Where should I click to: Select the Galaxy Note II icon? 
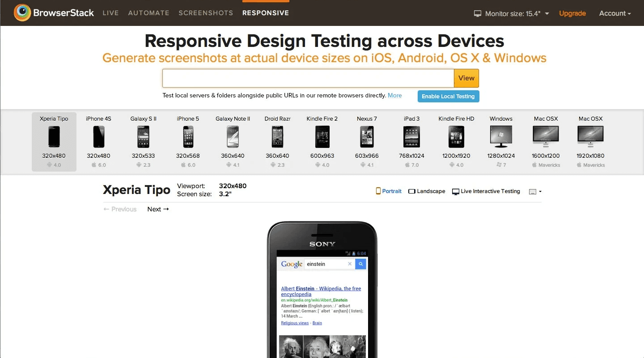233,137
